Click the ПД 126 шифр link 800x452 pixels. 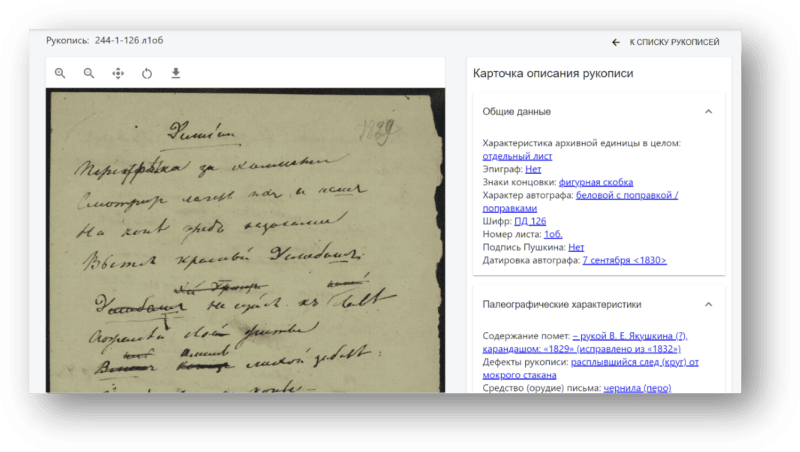click(529, 221)
